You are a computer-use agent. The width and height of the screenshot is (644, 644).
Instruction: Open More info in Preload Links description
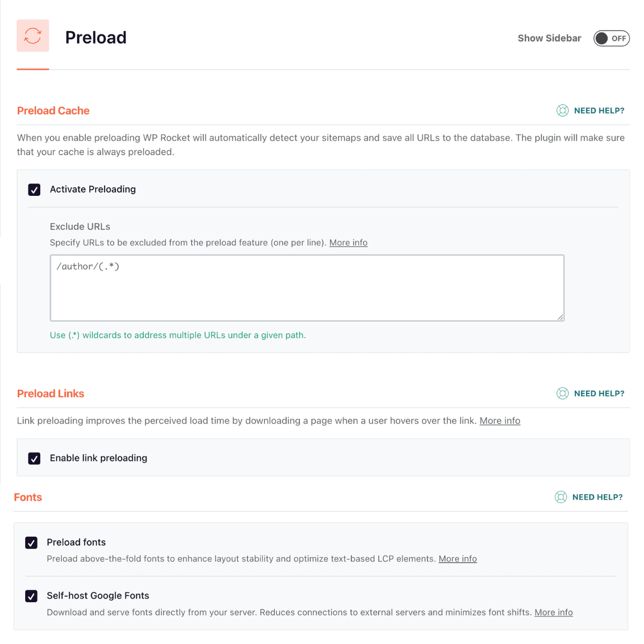pyautogui.click(x=500, y=421)
